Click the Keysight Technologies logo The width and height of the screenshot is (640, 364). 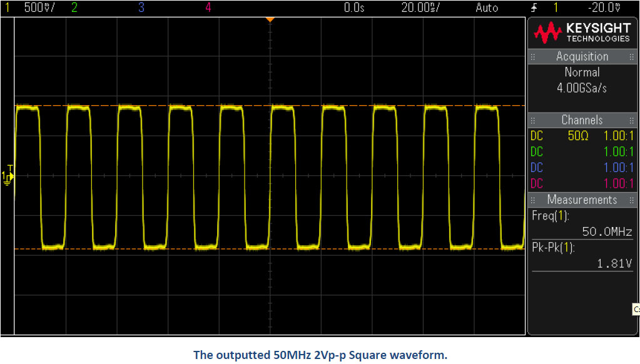tap(581, 32)
